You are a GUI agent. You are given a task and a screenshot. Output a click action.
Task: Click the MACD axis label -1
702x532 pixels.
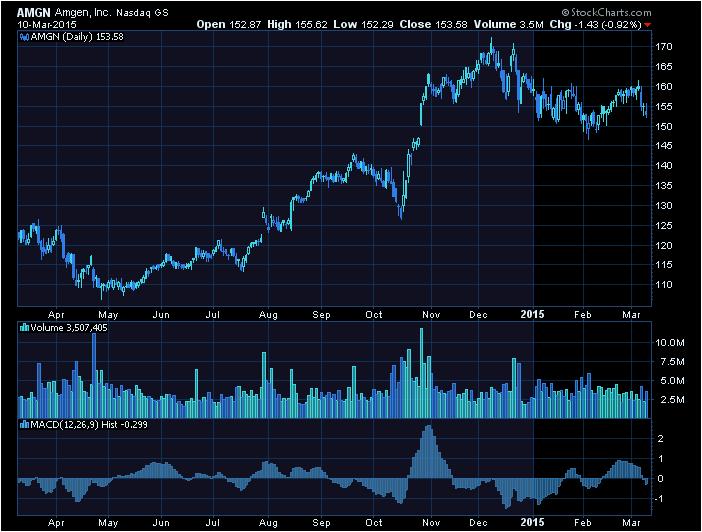click(659, 499)
